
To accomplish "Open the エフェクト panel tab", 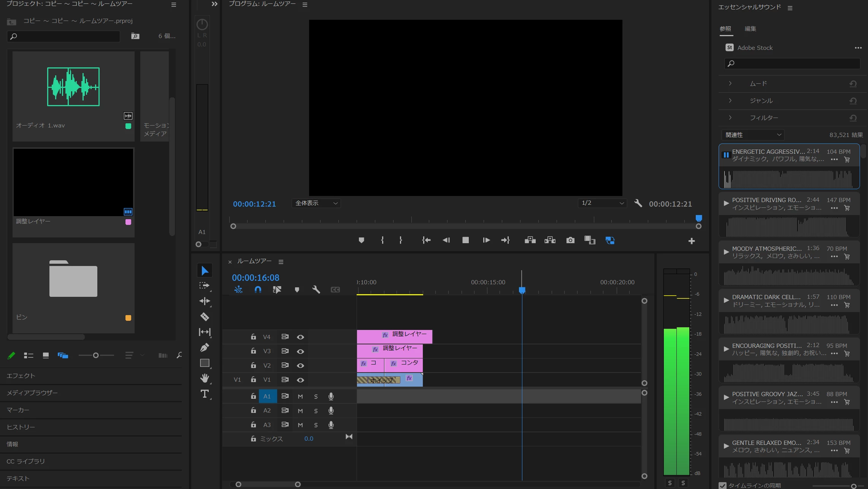I will coord(21,376).
